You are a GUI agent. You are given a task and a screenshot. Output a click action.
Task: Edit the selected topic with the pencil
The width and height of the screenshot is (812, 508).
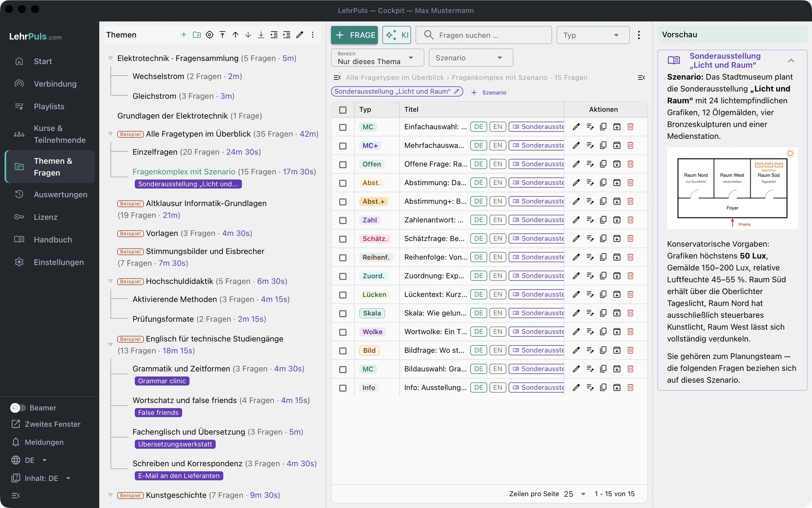(300, 35)
